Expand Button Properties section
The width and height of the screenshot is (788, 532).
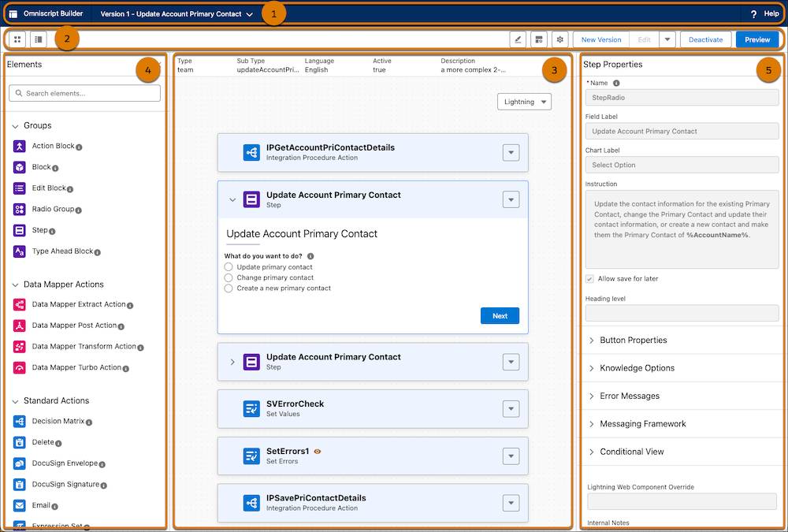click(592, 340)
